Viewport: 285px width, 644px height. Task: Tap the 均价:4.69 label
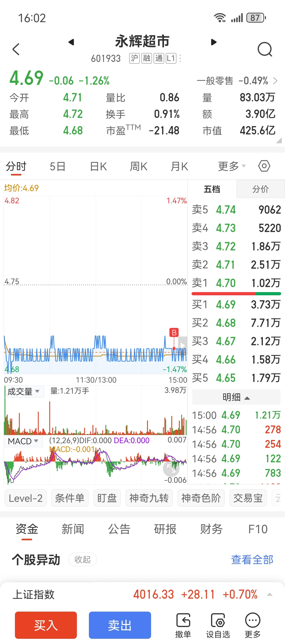click(x=21, y=188)
